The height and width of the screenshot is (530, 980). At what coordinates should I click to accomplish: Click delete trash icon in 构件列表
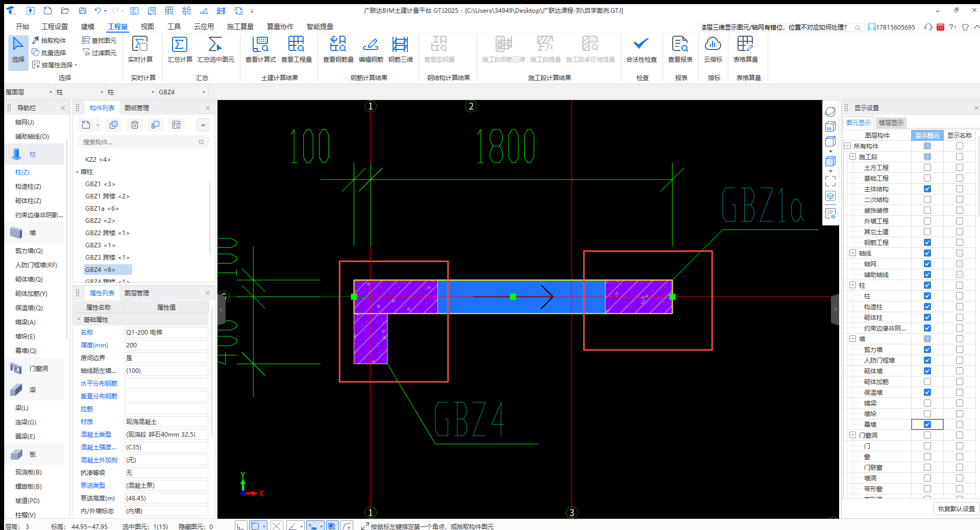coord(135,125)
